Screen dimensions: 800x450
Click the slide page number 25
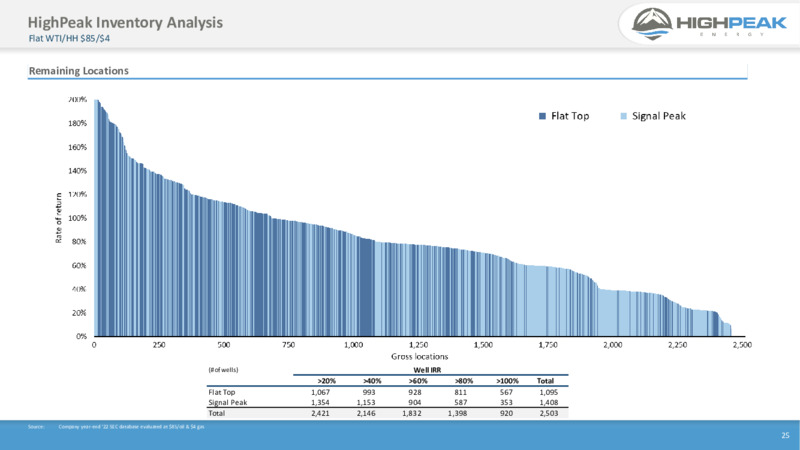785,435
